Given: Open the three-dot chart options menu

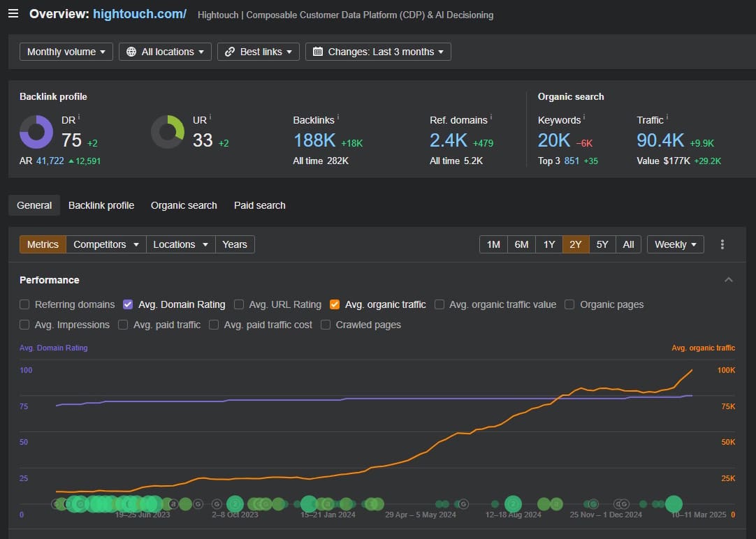Looking at the screenshot, I should click(x=722, y=244).
